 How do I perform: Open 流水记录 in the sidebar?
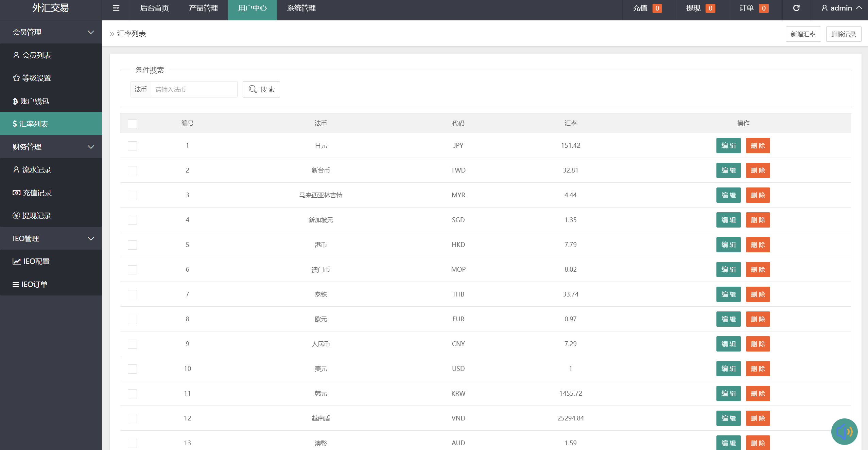pyautogui.click(x=51, y=169)
